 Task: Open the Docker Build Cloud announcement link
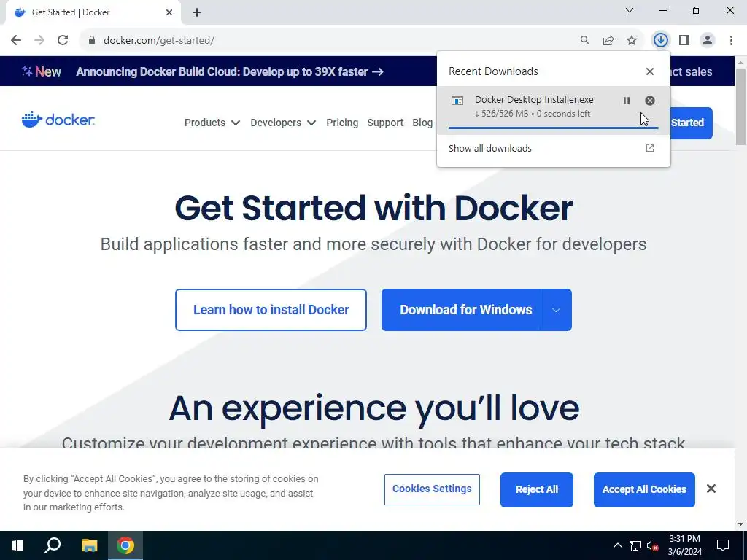point(230,71)
